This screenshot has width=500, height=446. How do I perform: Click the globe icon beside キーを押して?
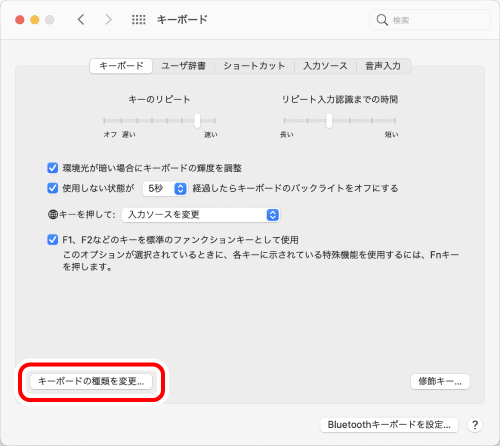click(x=53, y=214)
